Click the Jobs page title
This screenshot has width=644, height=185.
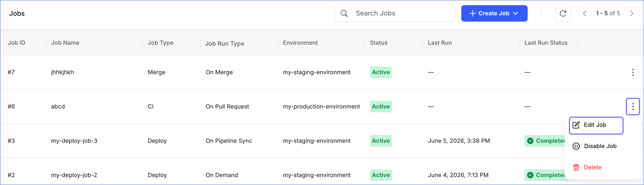point(17,13)
